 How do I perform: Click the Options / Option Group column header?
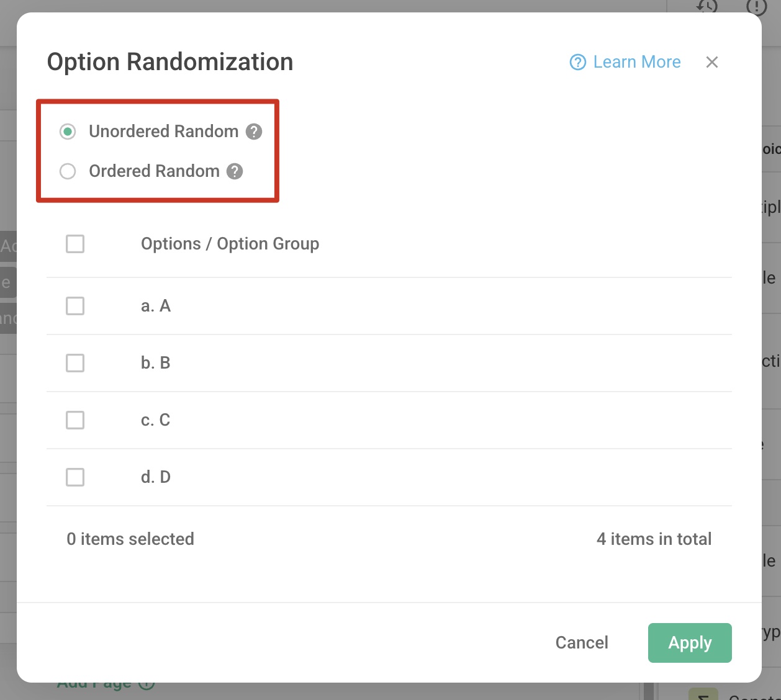tap(230, 244)
